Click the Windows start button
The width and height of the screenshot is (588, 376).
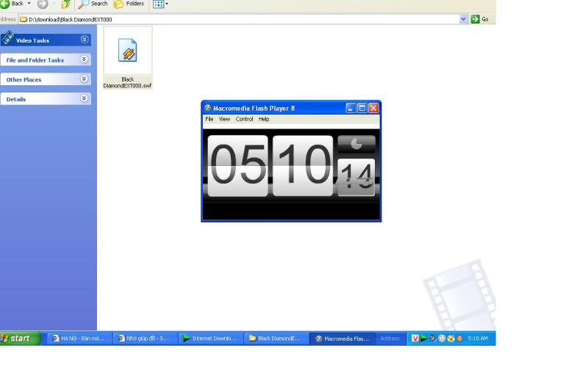[20, 339]
